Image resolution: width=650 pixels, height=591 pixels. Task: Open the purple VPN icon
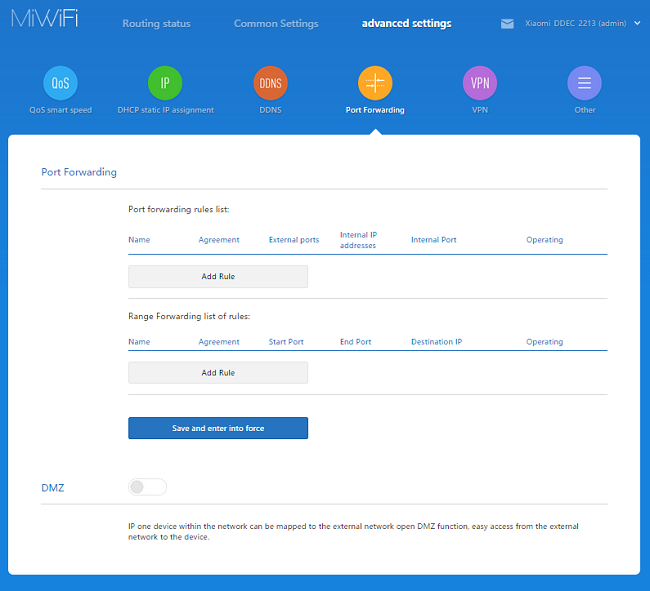[x=480, y=83]
